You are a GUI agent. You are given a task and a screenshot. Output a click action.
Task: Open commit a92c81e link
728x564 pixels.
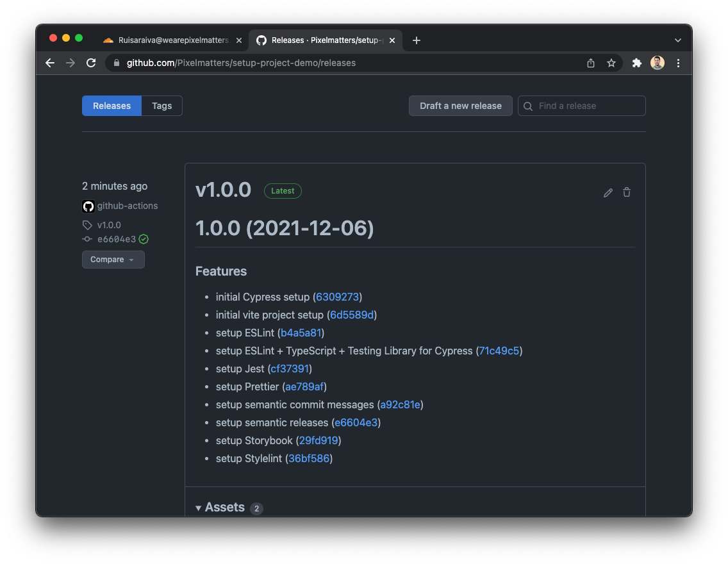tap(401, 405)
